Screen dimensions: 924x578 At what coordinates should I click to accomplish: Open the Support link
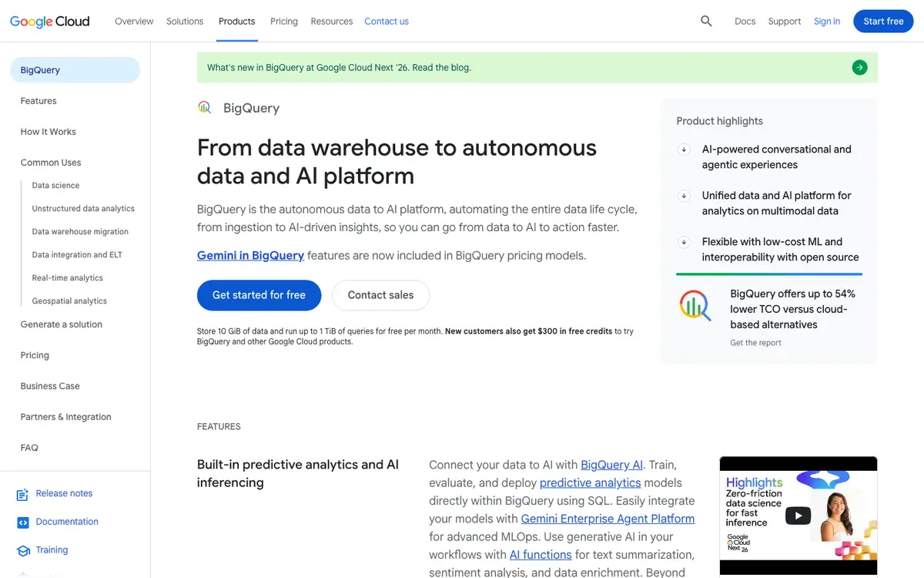coord(785,22)
